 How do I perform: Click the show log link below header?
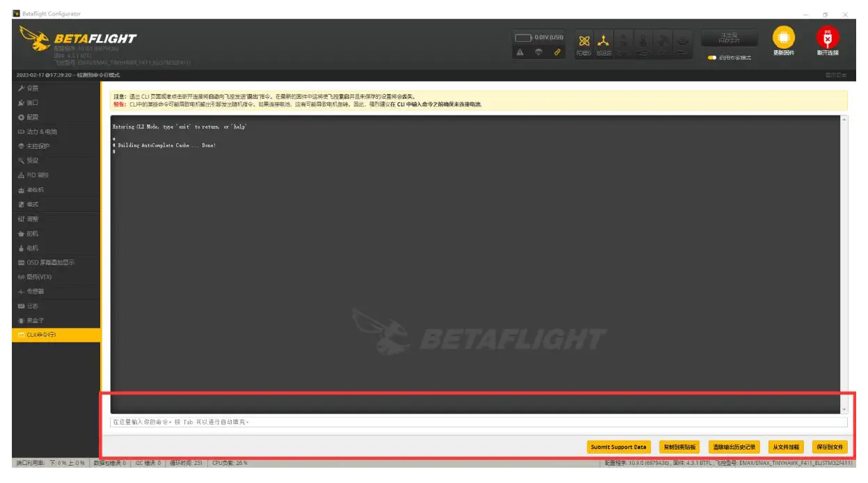pos(835,74)
